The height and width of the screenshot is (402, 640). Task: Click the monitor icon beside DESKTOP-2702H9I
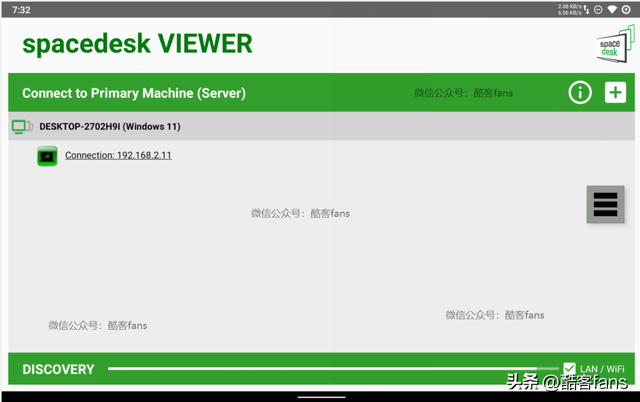(22, 127)
